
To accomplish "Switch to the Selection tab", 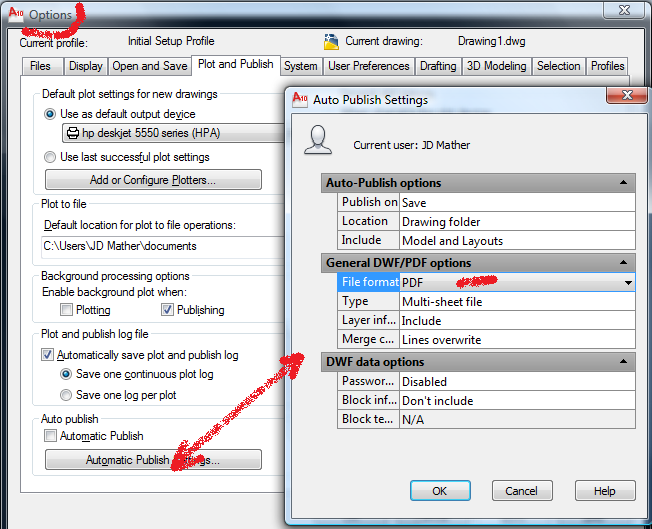I will [x=558, y=66].
